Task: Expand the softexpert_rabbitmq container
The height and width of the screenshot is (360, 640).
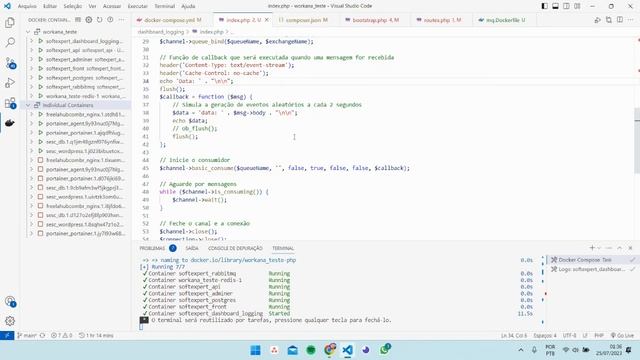Action: [32, 87]
